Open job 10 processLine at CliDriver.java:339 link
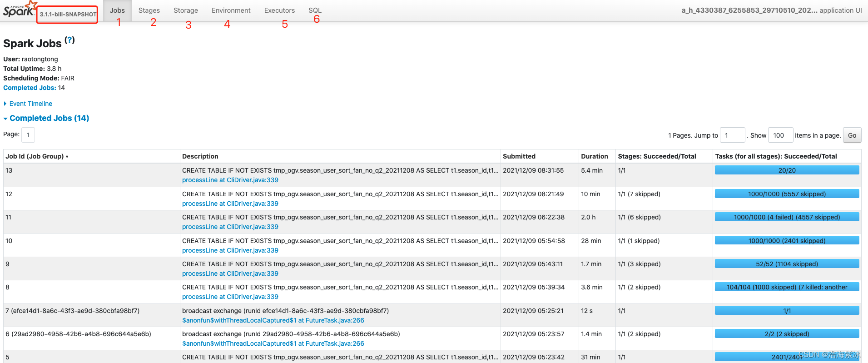Image resolution: width=868 pixels, height=363 pixels. tap(230, 250)
